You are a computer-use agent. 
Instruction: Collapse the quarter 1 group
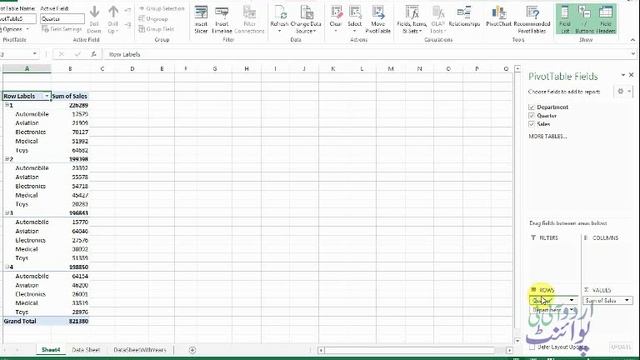[x=7, y=105]
